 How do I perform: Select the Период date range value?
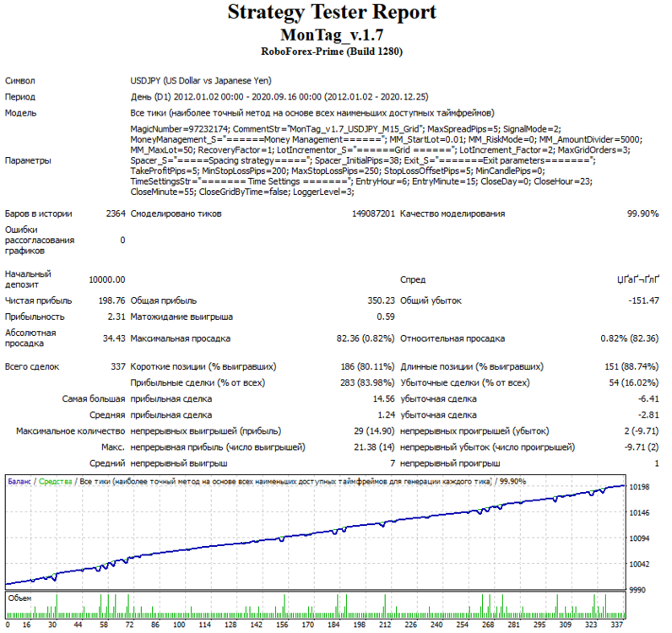(x=279, y=97)
